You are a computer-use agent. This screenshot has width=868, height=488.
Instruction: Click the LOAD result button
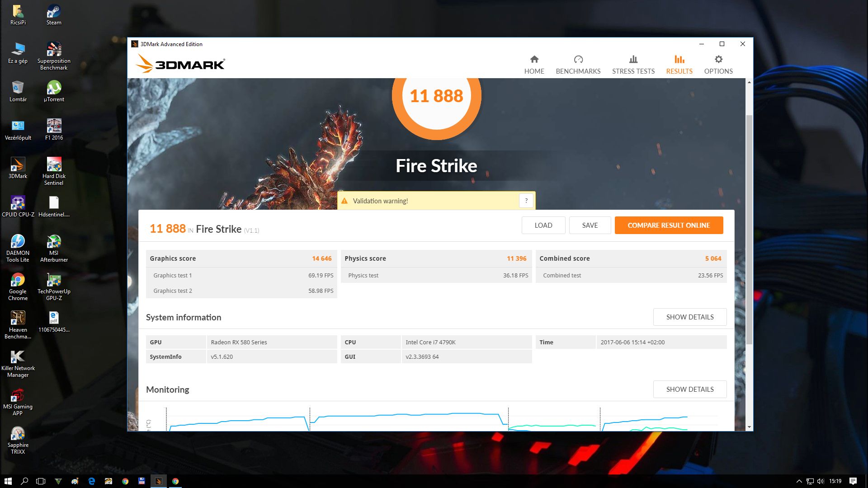click(x=543, y=225)
